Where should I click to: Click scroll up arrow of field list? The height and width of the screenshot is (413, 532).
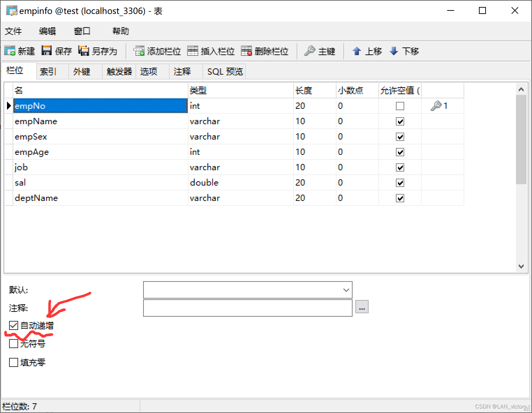click(x=521, y=89)
